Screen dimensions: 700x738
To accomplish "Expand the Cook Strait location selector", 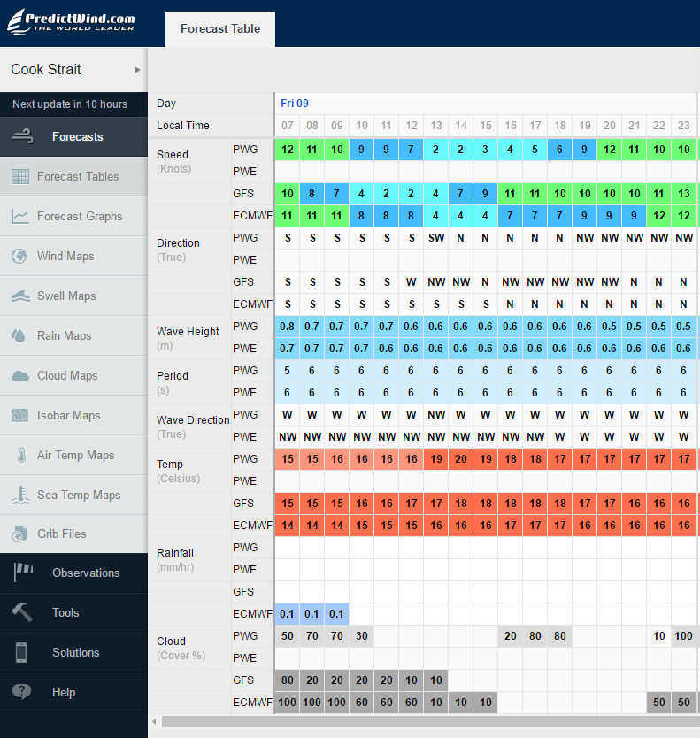I will click(x=73, y=69).
